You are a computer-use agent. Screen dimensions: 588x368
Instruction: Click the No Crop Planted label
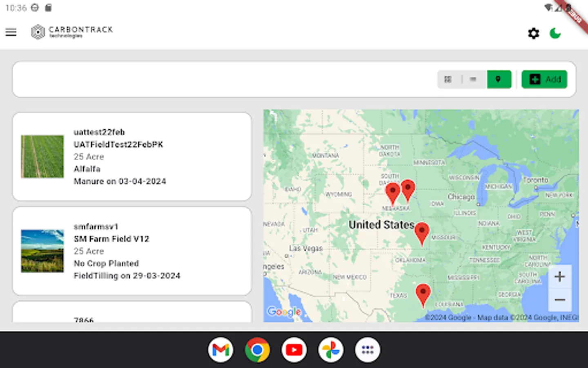pos(106,263)
